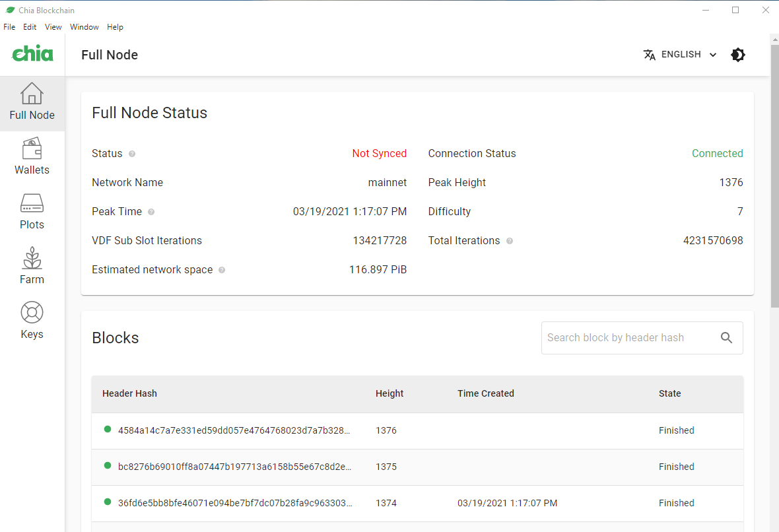This screenshot has width=779, height=532.
Task: Open the View menu
Action: pyautogui.click(x=53, y=27)
